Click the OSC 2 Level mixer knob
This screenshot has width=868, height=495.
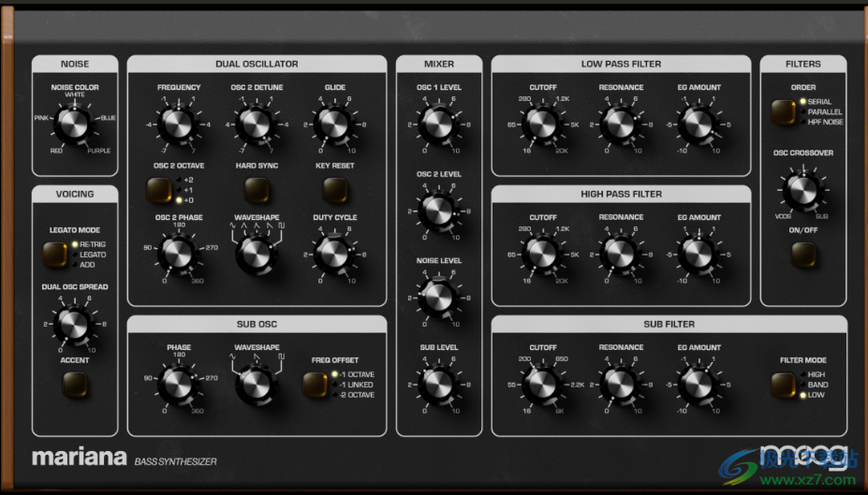tap(438, 211)
